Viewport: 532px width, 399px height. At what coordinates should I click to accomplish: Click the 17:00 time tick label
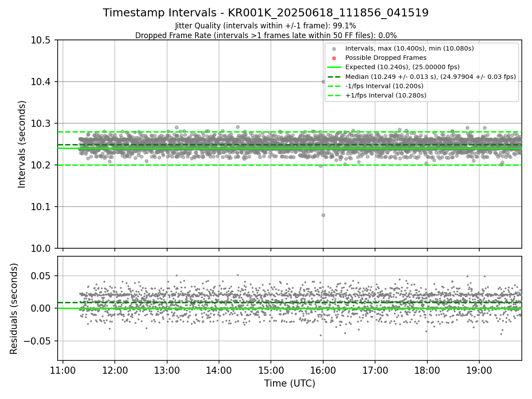375,370
